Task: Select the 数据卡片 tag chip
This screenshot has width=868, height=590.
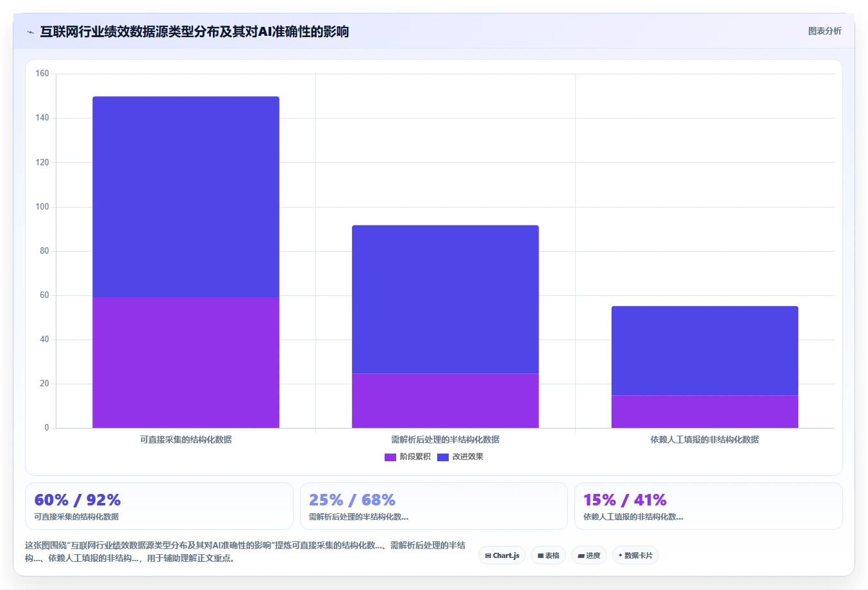Action: (x=635, y=555)
